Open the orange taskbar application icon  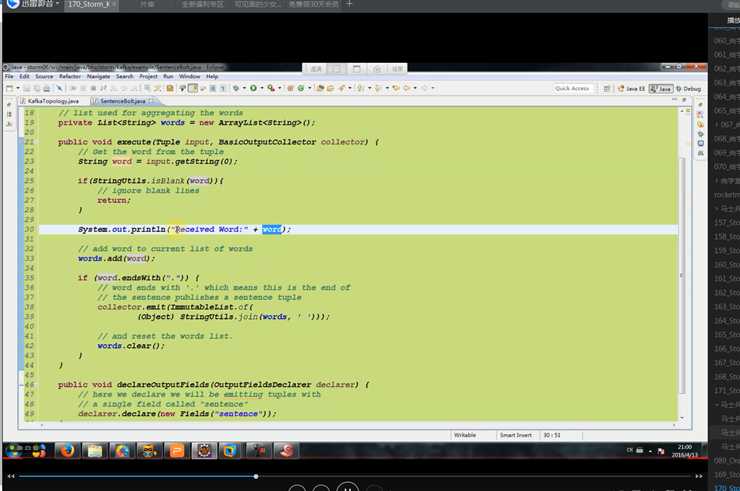point(177,451)
